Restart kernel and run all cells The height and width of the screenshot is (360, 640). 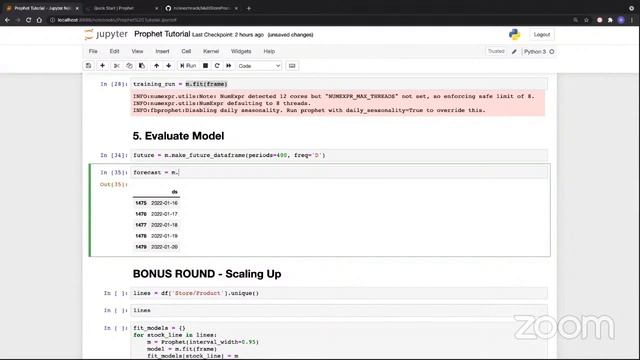pyautogui.click(x=229, y=66)
